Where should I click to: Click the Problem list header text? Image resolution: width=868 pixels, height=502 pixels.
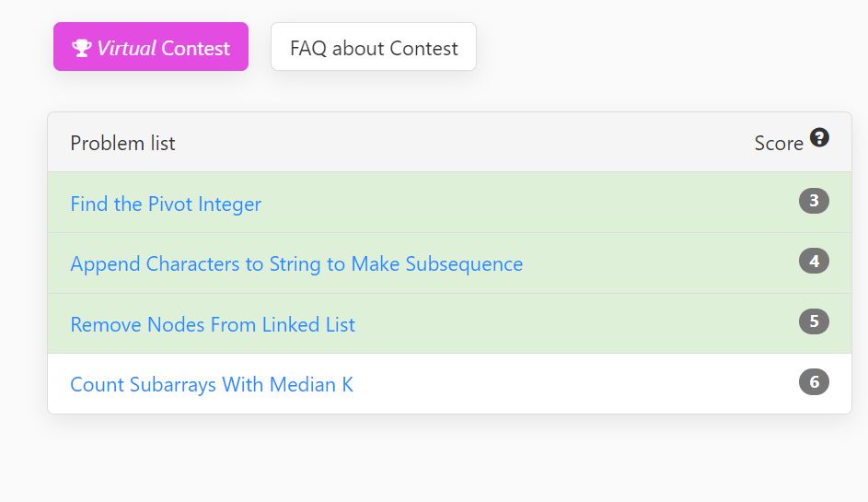coord(122,143)
